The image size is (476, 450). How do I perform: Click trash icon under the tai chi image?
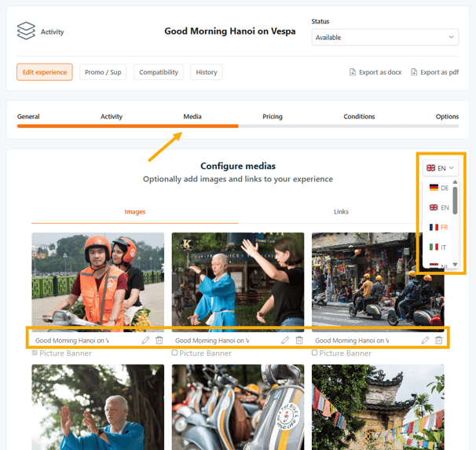click(299, 340)
